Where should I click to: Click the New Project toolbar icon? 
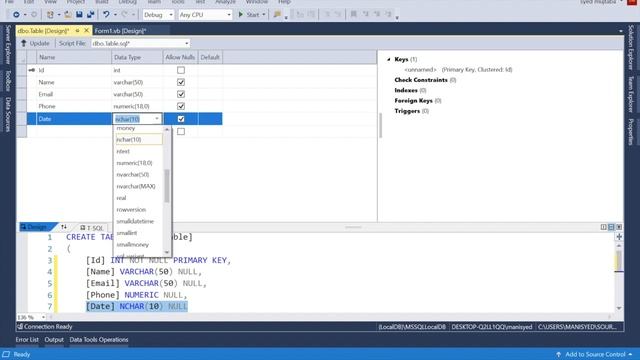coord(50,15)
